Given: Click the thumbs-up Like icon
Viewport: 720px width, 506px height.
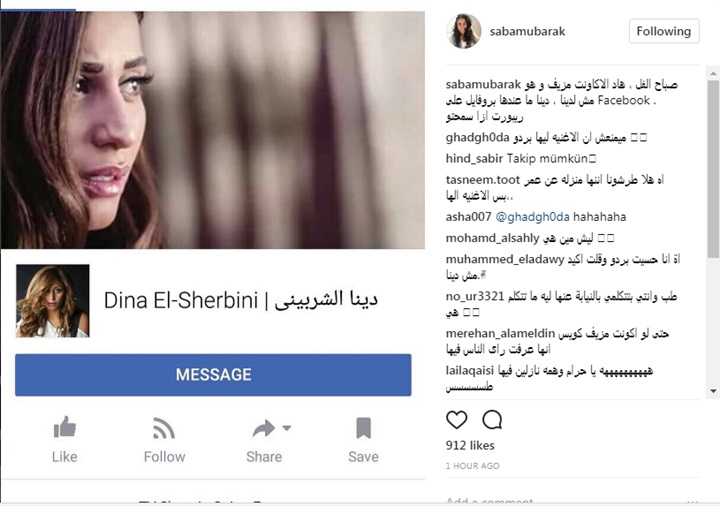Looking at the screenshot, I should (x=65, y=427).
